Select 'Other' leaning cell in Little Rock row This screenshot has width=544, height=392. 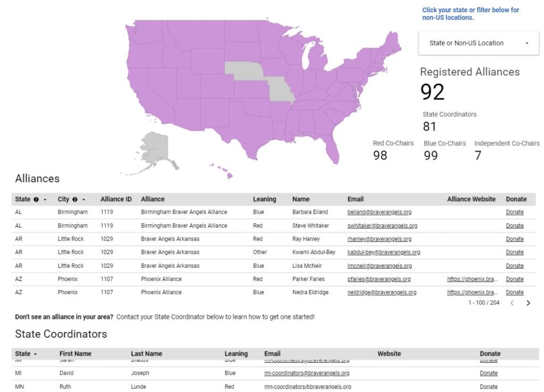[x=259, y=252]
